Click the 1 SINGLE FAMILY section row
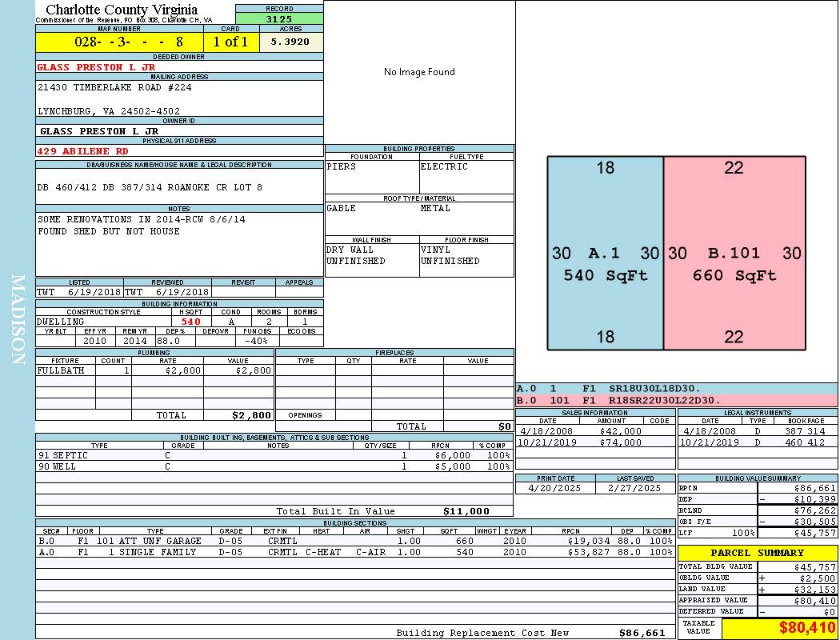 tap(356, 552)
